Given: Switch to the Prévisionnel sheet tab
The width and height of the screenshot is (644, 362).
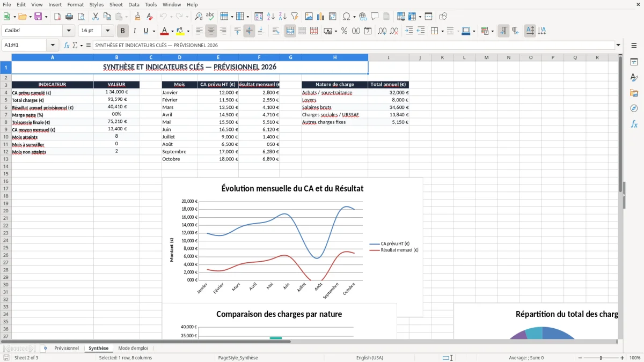Looking at the screenshot, I should coord(67,349).
